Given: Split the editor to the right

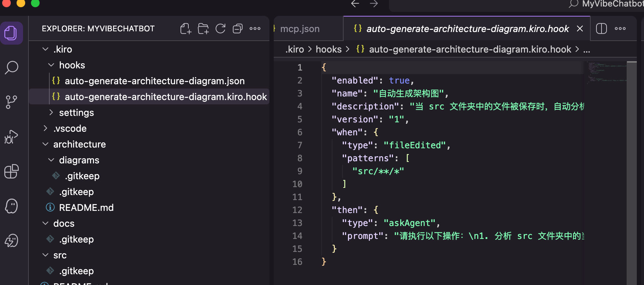Looking at the screenshot, I should tap(601, 29).
